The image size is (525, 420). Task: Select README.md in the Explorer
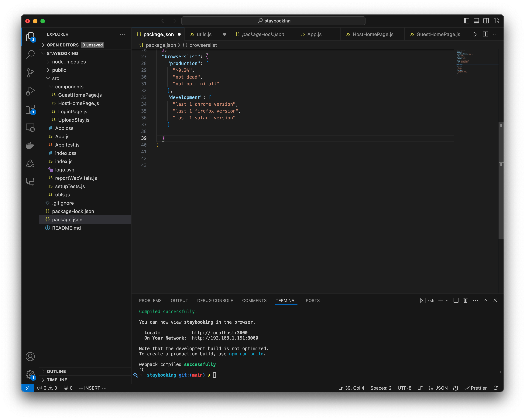tap(67, 228)
